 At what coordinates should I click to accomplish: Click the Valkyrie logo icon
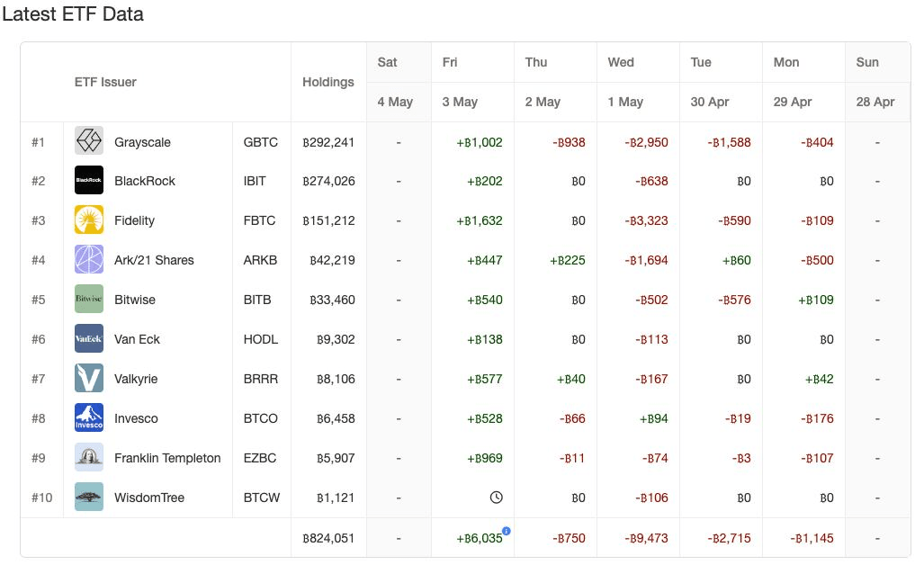tap(89, 379)
